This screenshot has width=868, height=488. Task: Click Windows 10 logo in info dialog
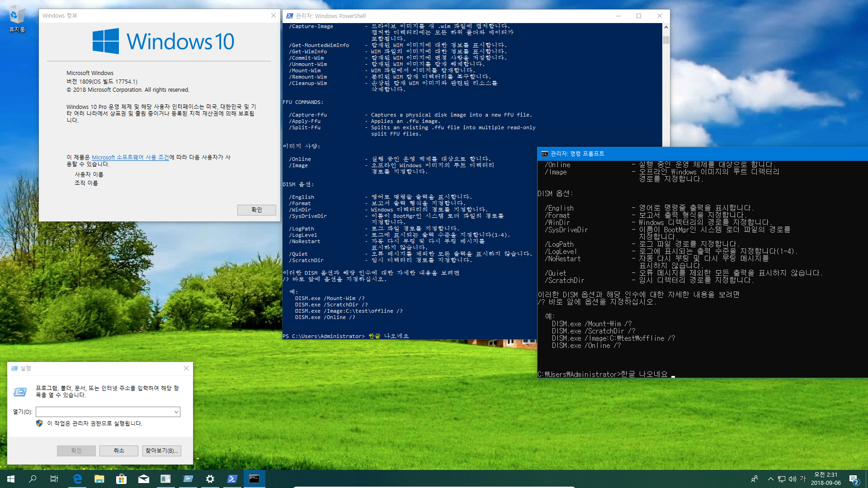(163, 41)
